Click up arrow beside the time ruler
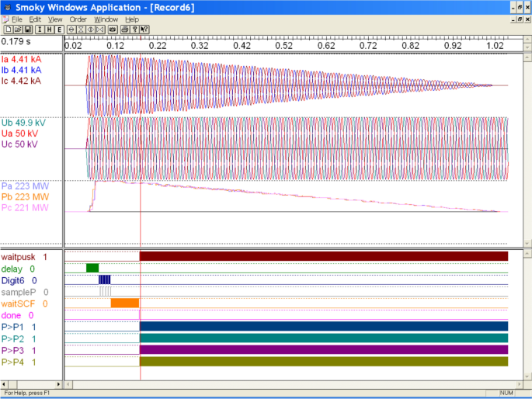Image resolution: width=532 pixels, height=399 pixels. point(527,40)
